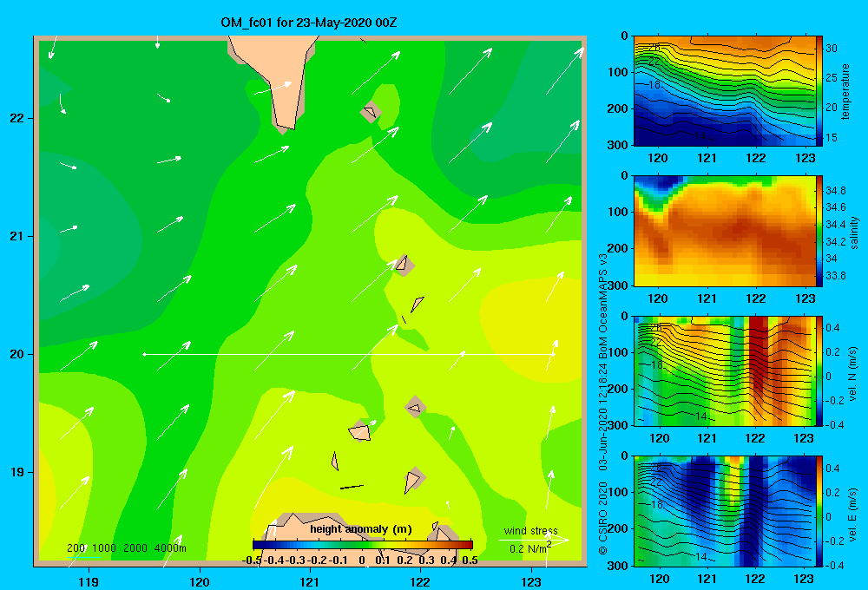Click the western start point of the transect line

click(144, 354)
